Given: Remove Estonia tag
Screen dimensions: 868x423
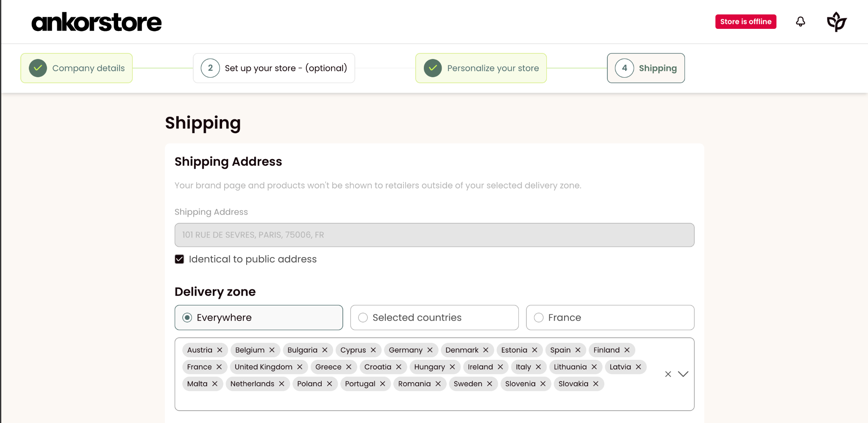Looking at the screenshot, I should 534,350.
